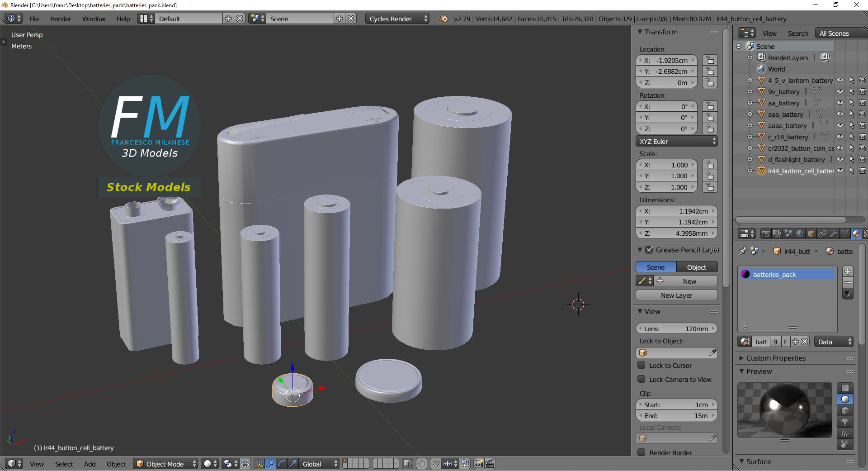Viewport: 868px width, 471px height.
Task: Click the Lens 120mm slider field
Action: (x=676, y=328)
